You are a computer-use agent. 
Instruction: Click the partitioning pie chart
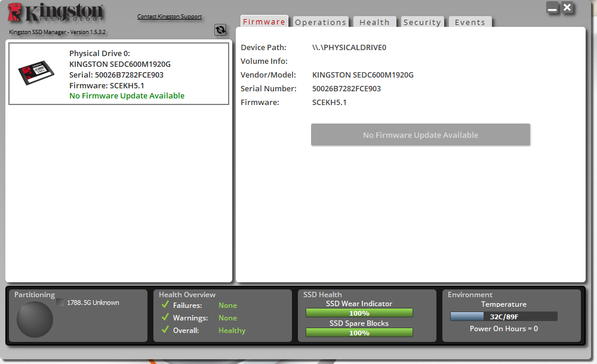pos(35,319)
